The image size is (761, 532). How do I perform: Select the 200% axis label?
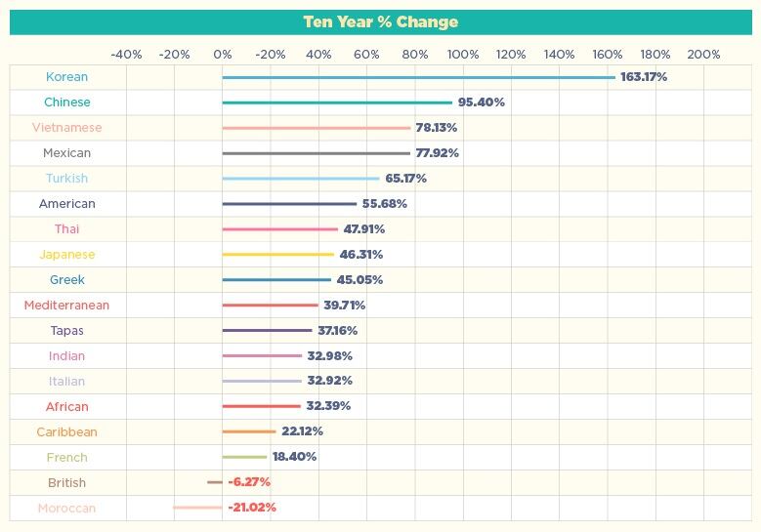[703, 55]
